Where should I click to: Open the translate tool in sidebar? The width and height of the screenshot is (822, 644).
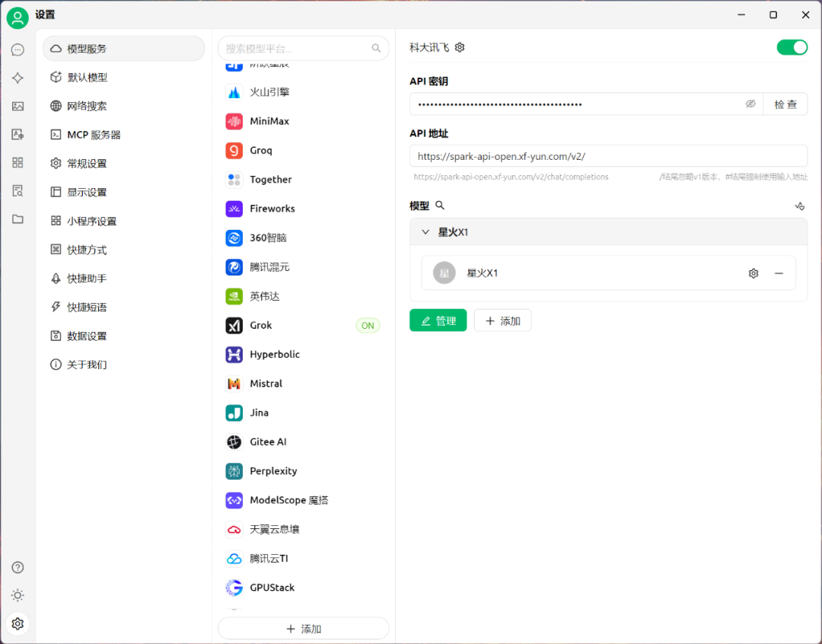[18, 134]
